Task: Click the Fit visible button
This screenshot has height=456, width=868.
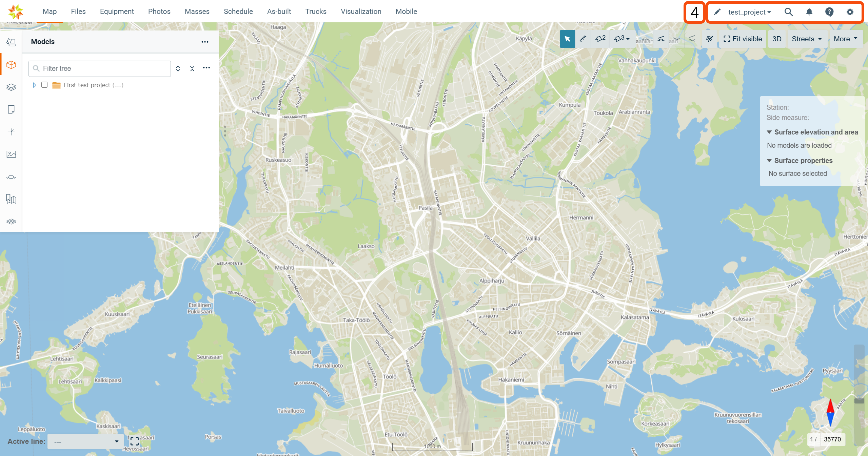Action: tap(743, 39)
